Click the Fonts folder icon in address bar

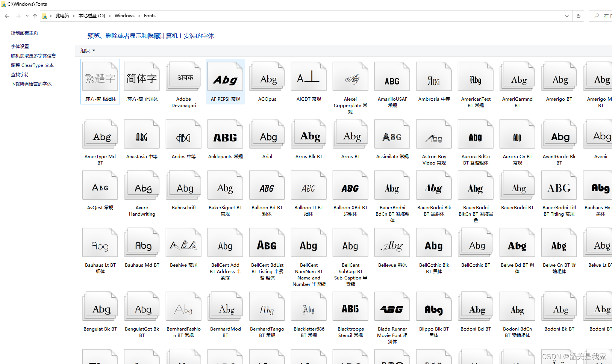(44, 16)
